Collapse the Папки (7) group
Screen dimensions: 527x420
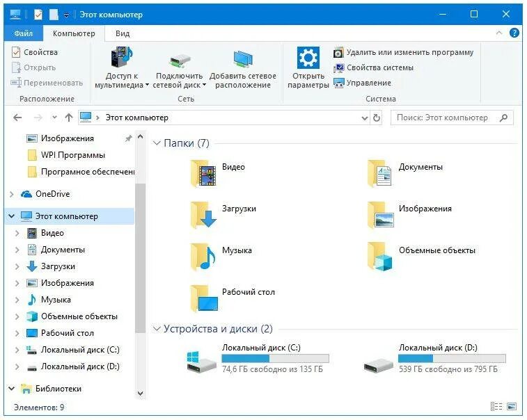tap(157, 143)
